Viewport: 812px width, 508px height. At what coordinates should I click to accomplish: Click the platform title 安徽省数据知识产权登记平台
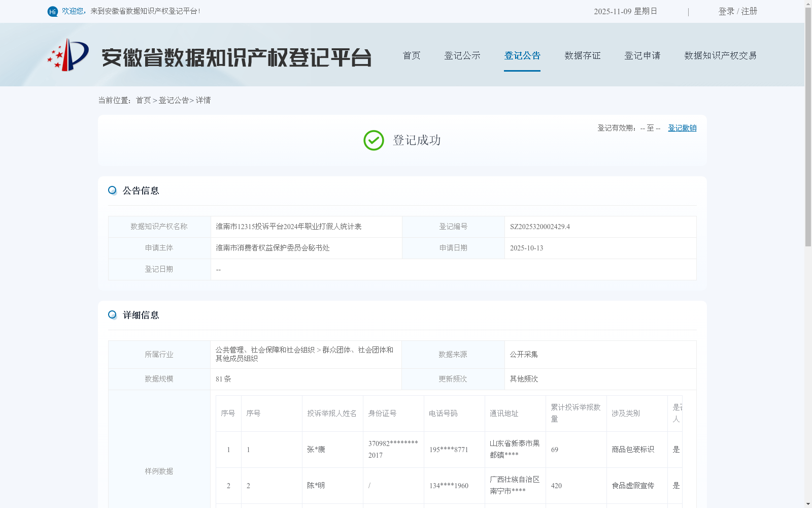pyautogui.click(x=236, y=57)
